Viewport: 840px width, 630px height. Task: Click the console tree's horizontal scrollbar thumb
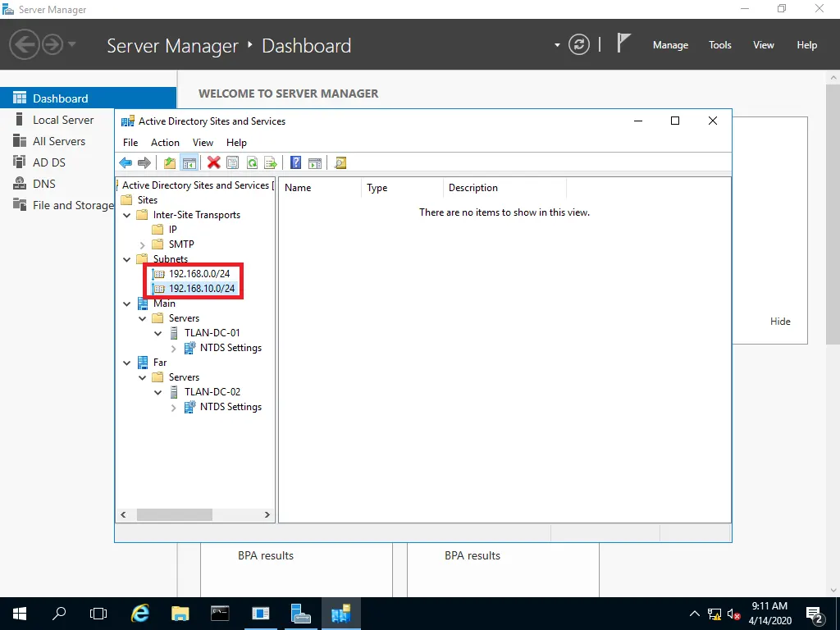[175, 515]
